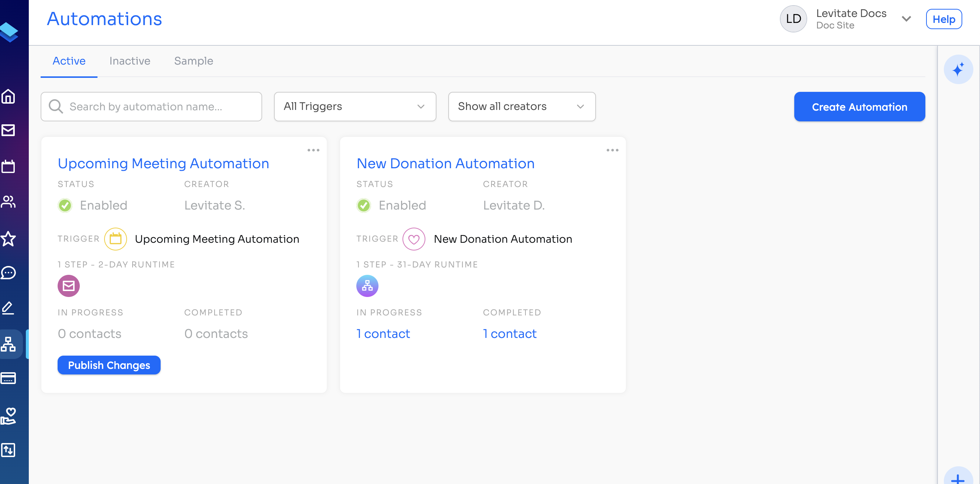The width and height of the screenshot is (980, 484).
Task: Click the automation step icon in New Donation card
Action: coord(367,286)
